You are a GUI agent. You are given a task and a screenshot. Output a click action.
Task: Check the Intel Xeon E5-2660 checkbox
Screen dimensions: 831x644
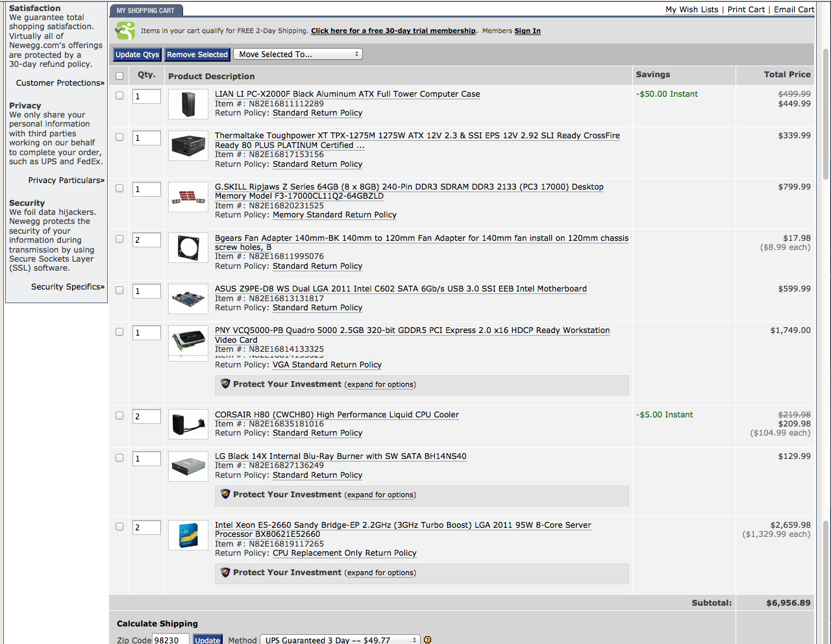119,526
